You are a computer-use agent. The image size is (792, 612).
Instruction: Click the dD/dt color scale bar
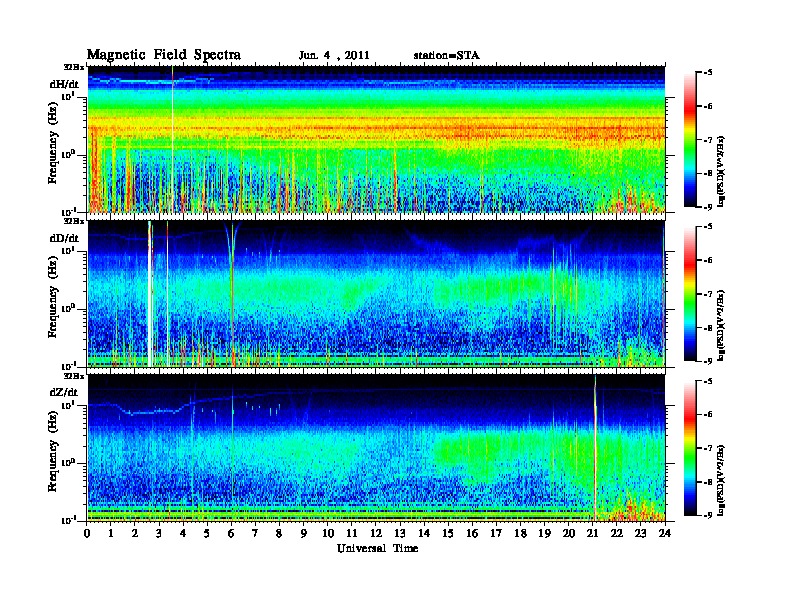click(x=690, y=293)
